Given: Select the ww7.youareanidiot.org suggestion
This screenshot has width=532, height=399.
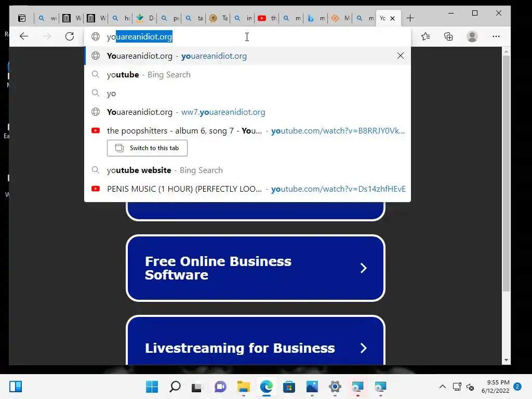Looking at the screenshot, I should point(247,112).
